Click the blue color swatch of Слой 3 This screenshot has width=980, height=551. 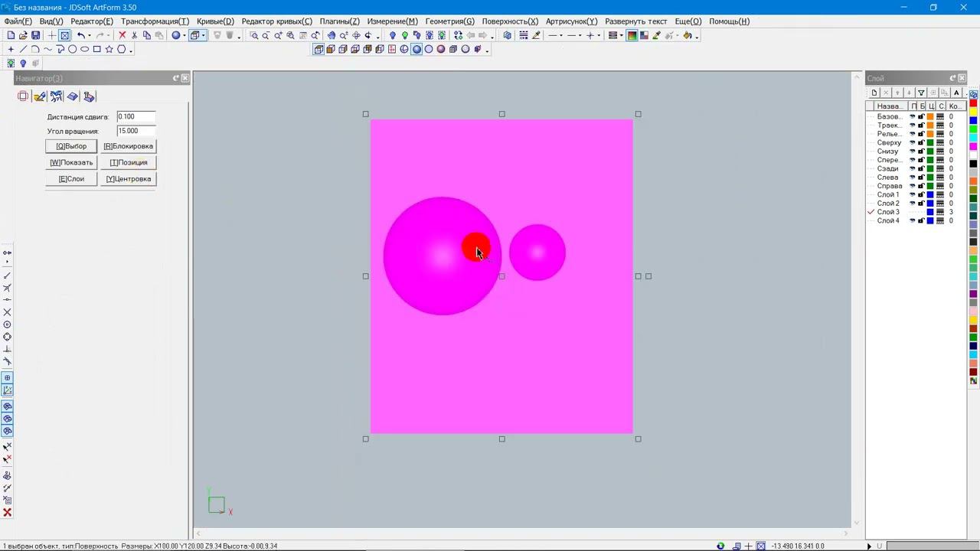pyautogui.click(x=930, y=212)
